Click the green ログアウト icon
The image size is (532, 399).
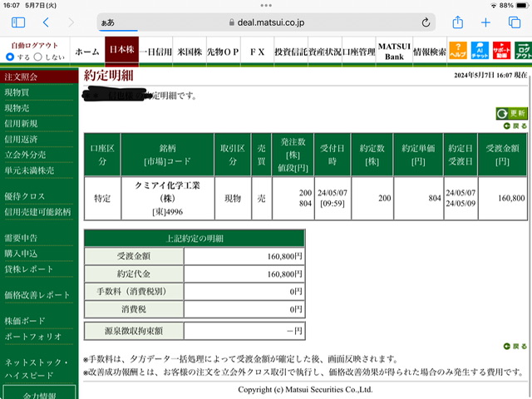[x=523, y=50]
